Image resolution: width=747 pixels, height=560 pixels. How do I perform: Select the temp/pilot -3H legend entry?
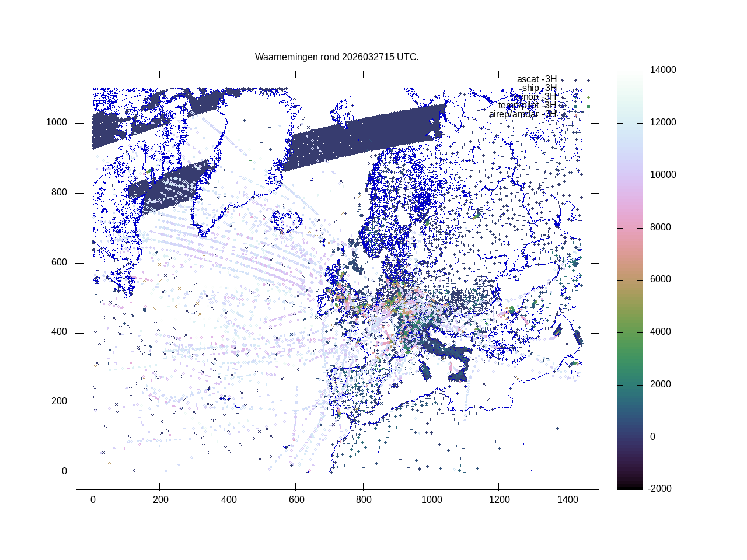coord(527,106)
